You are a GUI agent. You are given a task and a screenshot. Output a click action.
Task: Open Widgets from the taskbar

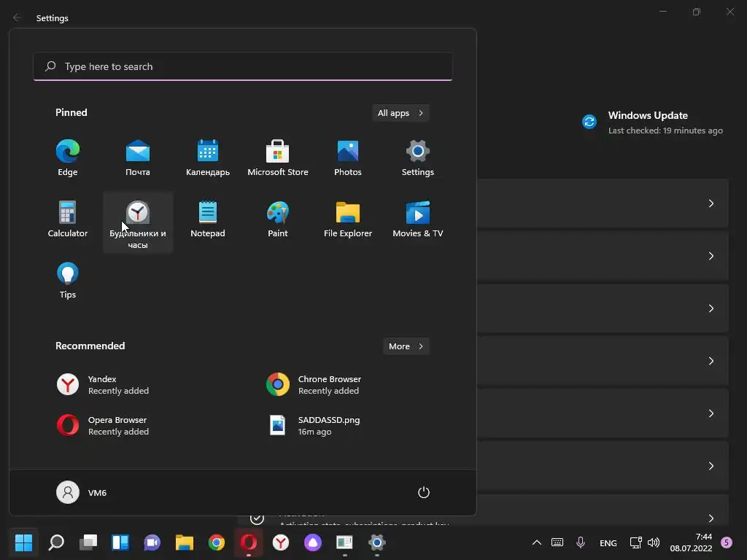[x=120, y=542]
